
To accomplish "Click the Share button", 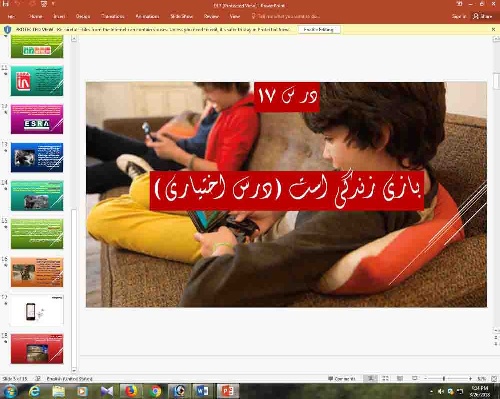I will [483, 16].
